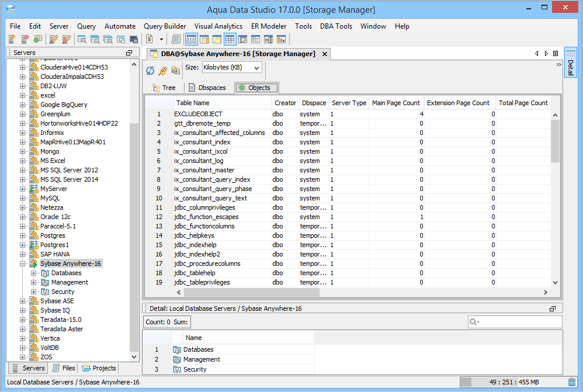Open the document tab list icon

pyautogui.click(x=556, y=54)
